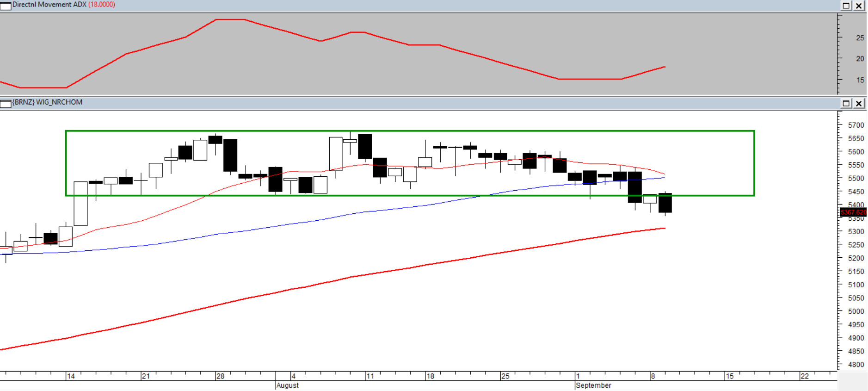The image size is (868, 391).
Task: Click the ADX panel's top-left window icon
Action: (x=6, y=6)
